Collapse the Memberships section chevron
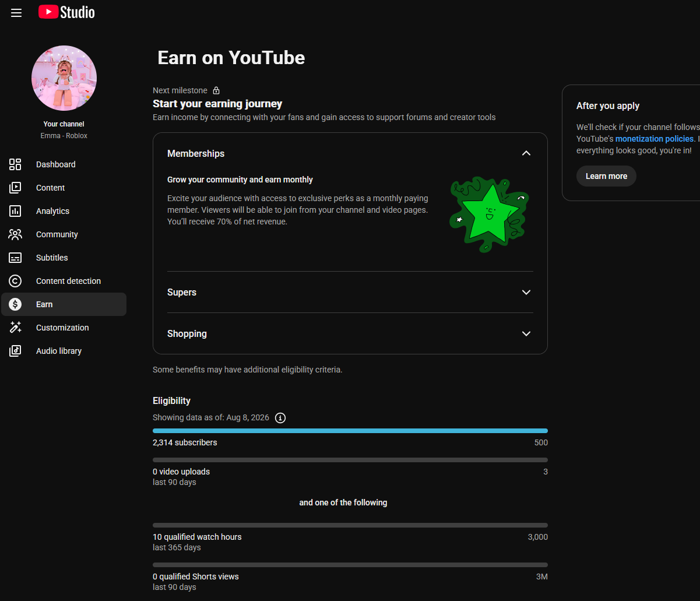 coord(526,153)
